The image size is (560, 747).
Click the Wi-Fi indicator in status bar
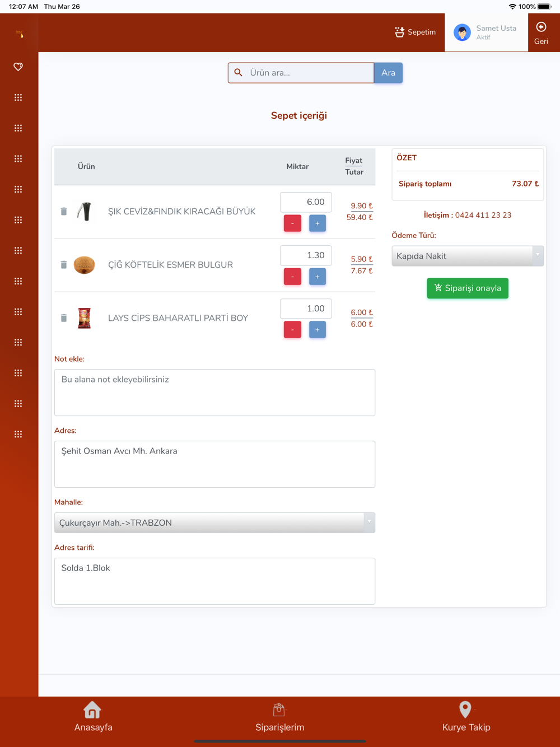coord(512,7)
